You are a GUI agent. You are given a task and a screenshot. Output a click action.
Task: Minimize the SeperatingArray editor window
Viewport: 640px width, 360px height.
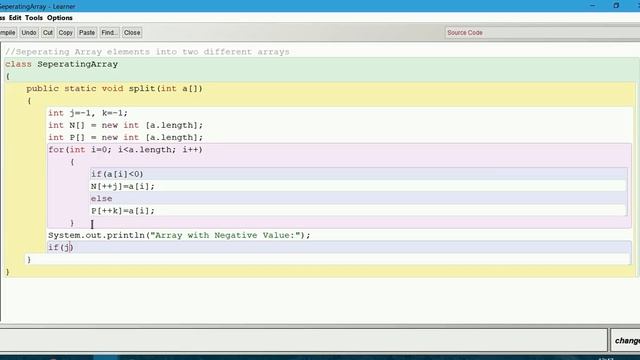[x=593, y=6]
